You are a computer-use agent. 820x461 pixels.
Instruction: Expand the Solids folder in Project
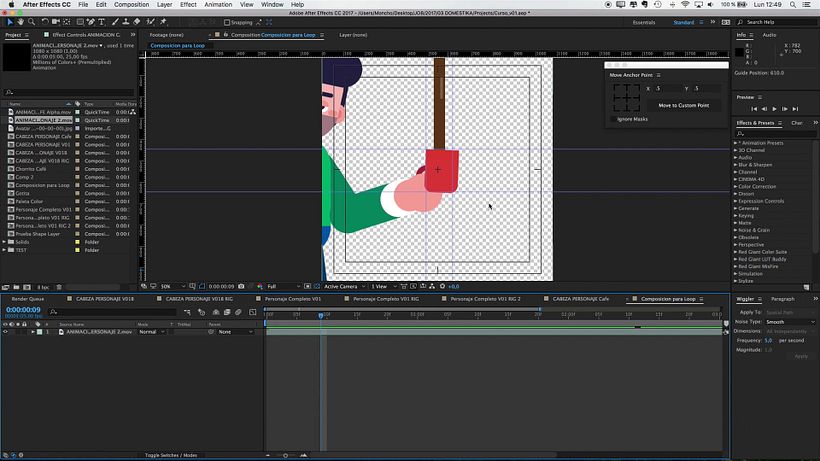click(x=4, y=242)
